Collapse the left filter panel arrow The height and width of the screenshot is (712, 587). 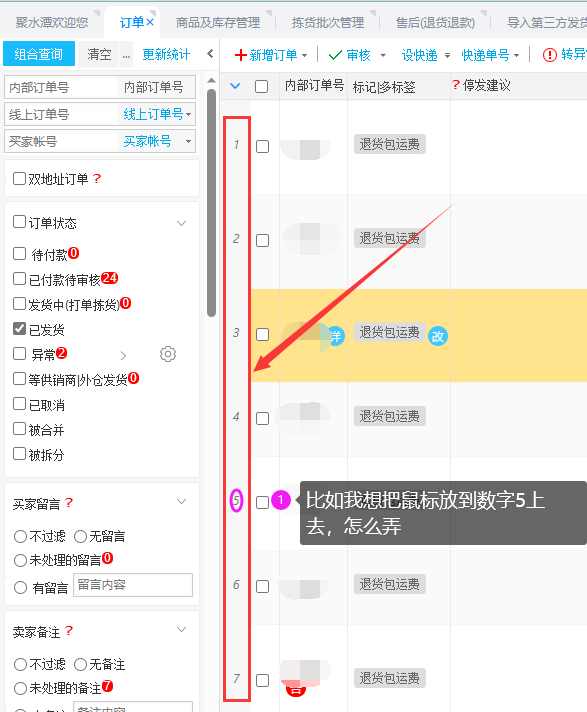[210, 54]
